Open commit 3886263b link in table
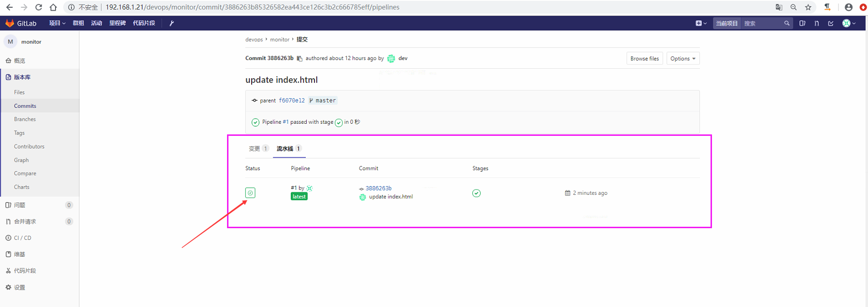 tap(378, 188)
